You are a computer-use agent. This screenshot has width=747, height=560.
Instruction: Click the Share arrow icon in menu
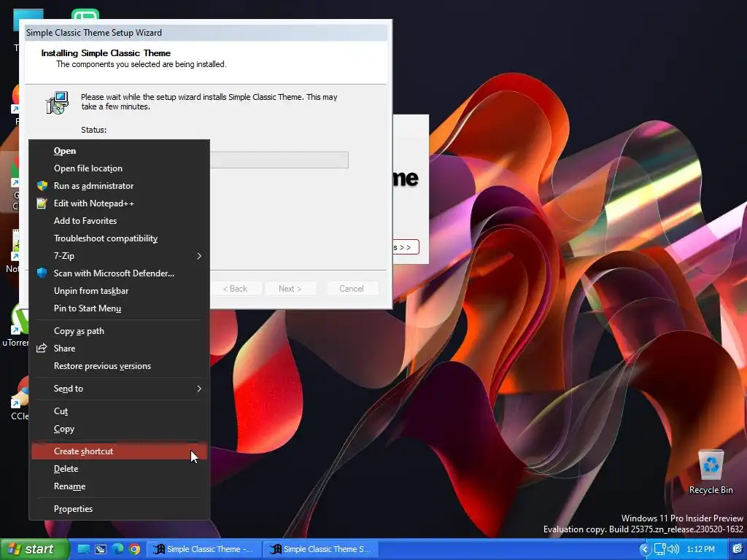tap(42, 348)
